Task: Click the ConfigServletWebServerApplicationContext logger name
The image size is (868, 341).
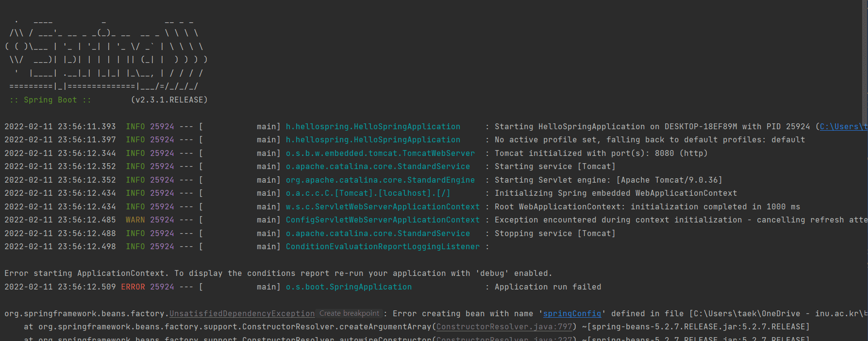Action: click(x=383, y=220)
